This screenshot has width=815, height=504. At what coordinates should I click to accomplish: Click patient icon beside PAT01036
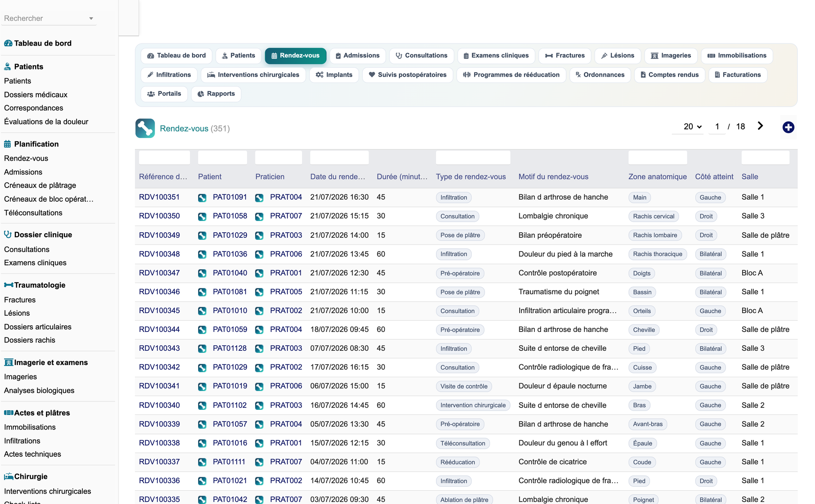[202, 254]
